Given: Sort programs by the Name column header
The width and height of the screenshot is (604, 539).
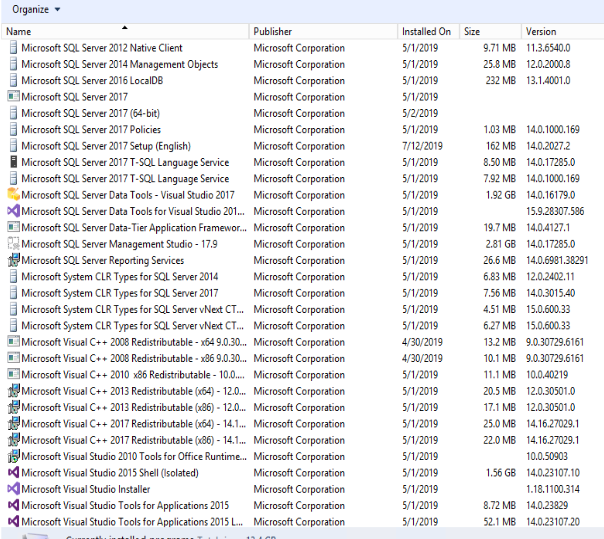Looking at the screenshot, I should [125, 32].
